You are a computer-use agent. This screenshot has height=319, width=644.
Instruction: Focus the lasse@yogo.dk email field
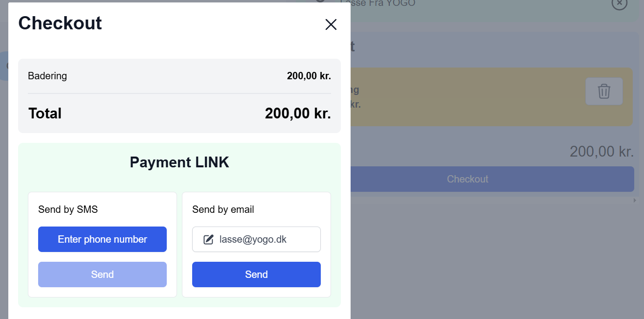pos(264,239)
